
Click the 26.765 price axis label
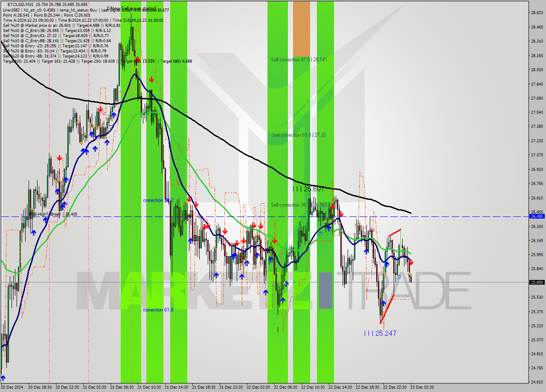pyautogui.click(x=537, y=184)
